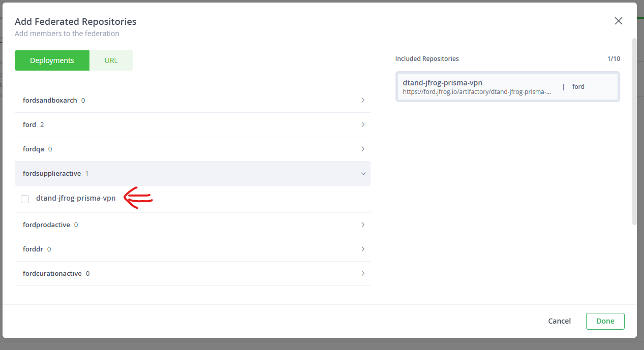Click the 1/10 repository counter
644x350 pixels.
tap(614, 59)
